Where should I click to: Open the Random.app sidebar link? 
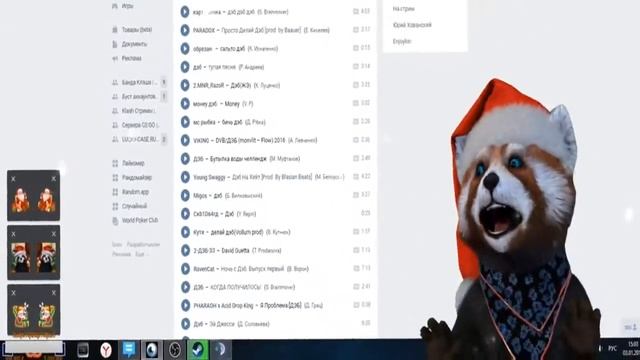pyautogui.click(x=135, y=192)
